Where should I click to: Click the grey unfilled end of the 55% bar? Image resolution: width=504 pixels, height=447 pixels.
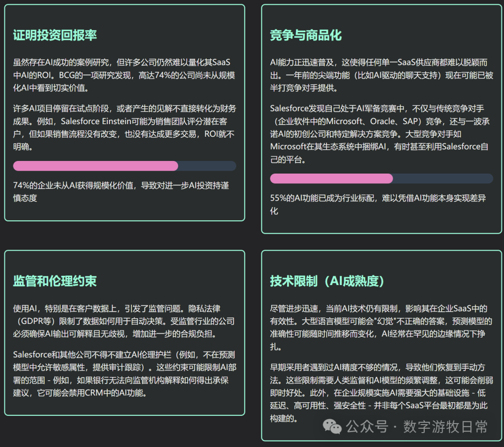[x=443, y=178]
